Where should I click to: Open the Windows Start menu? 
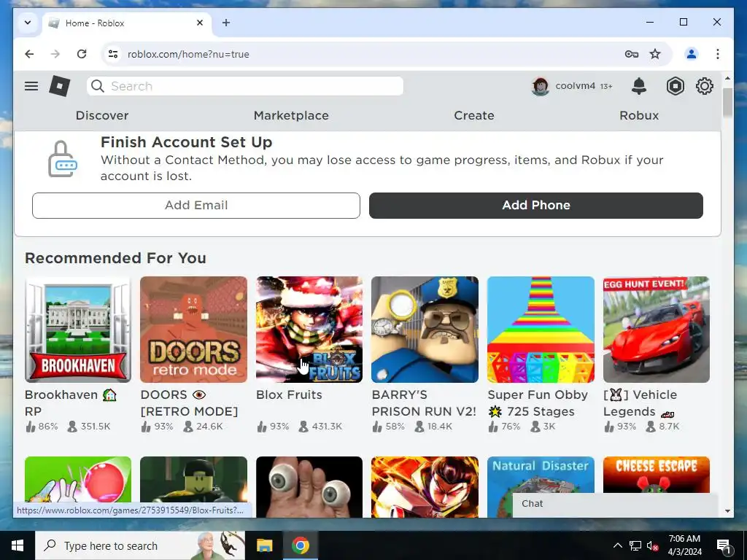click(x=18, y=545)
